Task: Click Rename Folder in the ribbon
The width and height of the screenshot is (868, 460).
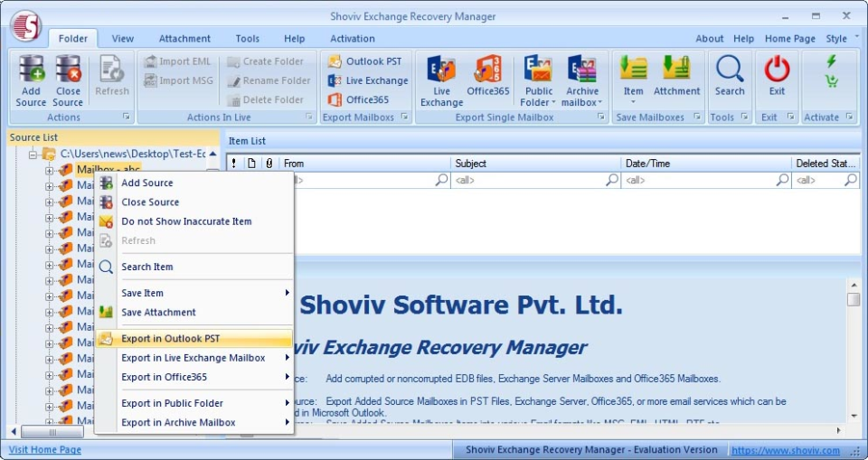Action: [269, 80]
